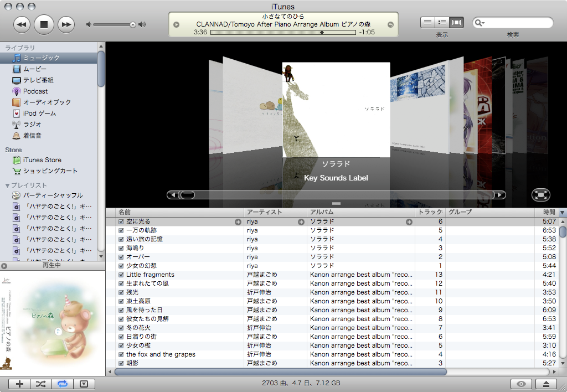Switch to Cover Flow view
The height and width of the screenshot is (392, 567).
[456, 22]
